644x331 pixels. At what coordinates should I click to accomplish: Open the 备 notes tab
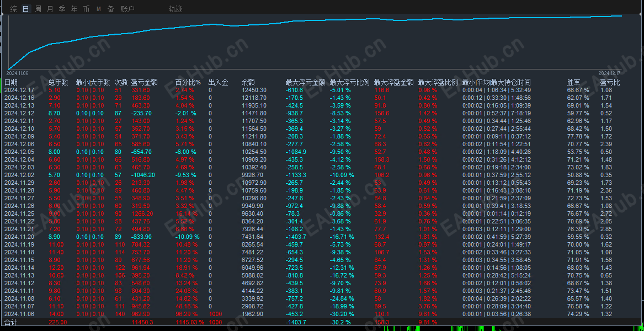110,9
